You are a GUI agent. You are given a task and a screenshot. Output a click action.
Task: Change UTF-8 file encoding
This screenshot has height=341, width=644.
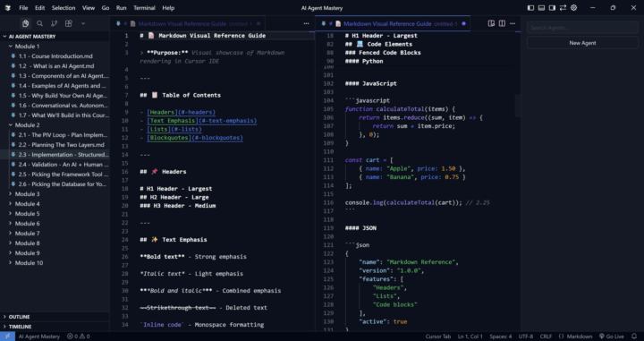click(x=526, y=337)
